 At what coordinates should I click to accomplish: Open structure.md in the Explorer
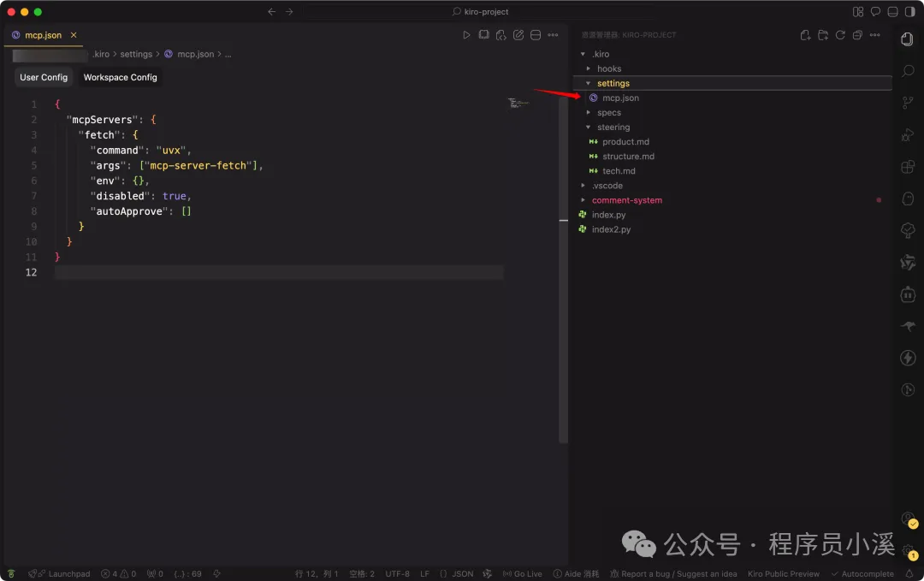(732, 156)
